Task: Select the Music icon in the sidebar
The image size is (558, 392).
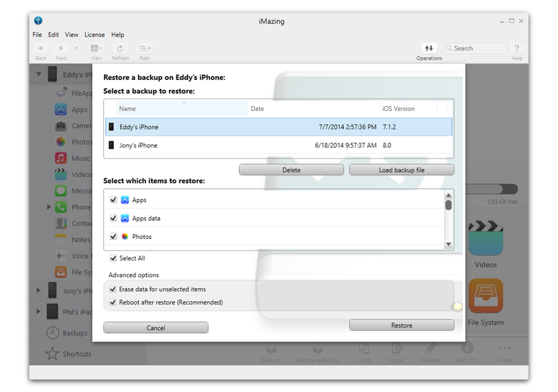Action: 61,158
